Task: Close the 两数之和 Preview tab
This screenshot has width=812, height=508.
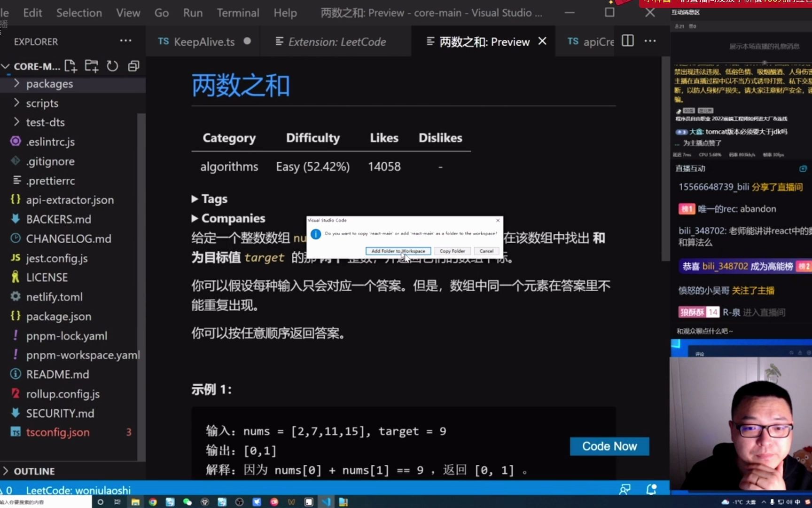Action: point(542,41)
